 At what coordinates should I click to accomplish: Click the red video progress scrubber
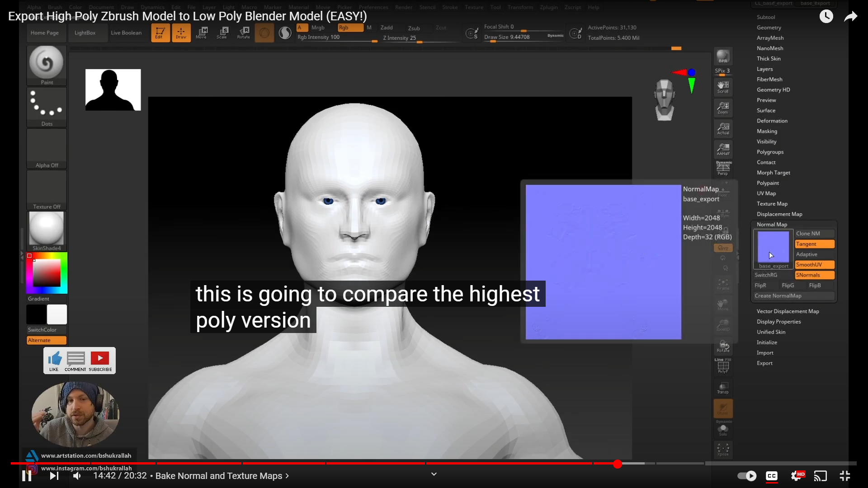click(618, 464)
